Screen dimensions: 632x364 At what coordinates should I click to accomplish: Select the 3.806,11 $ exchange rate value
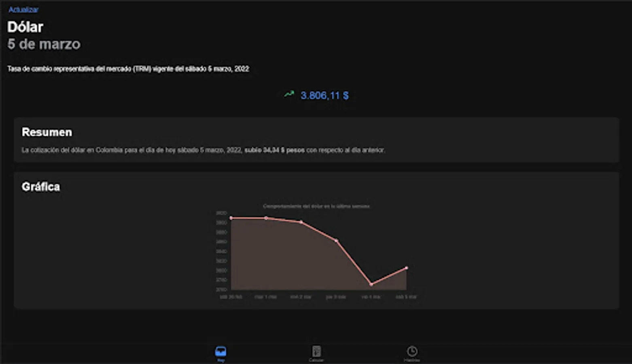pyautogui.click(x=324, y=95)
